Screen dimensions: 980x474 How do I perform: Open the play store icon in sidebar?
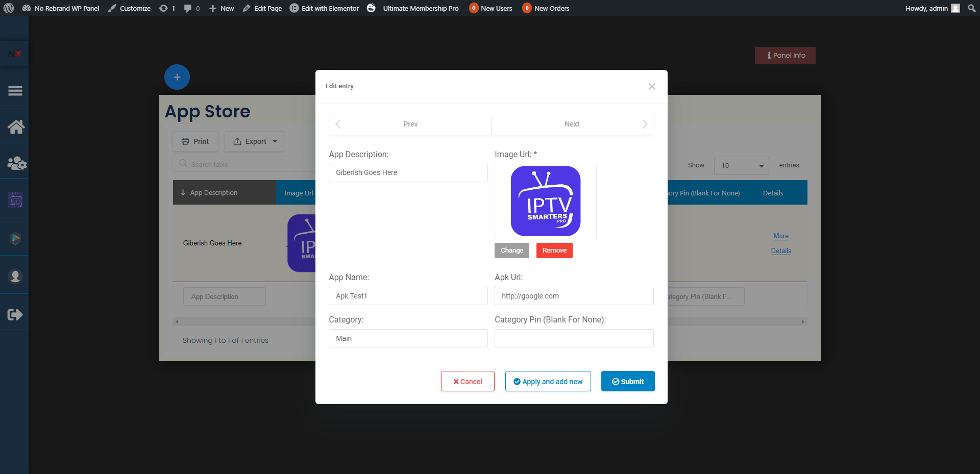(15, 238)
